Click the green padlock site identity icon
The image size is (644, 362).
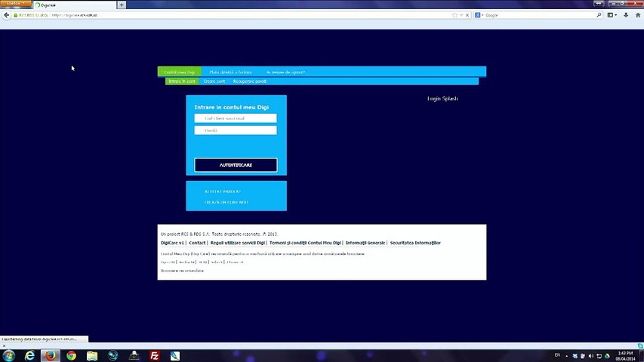click(16, 15)
